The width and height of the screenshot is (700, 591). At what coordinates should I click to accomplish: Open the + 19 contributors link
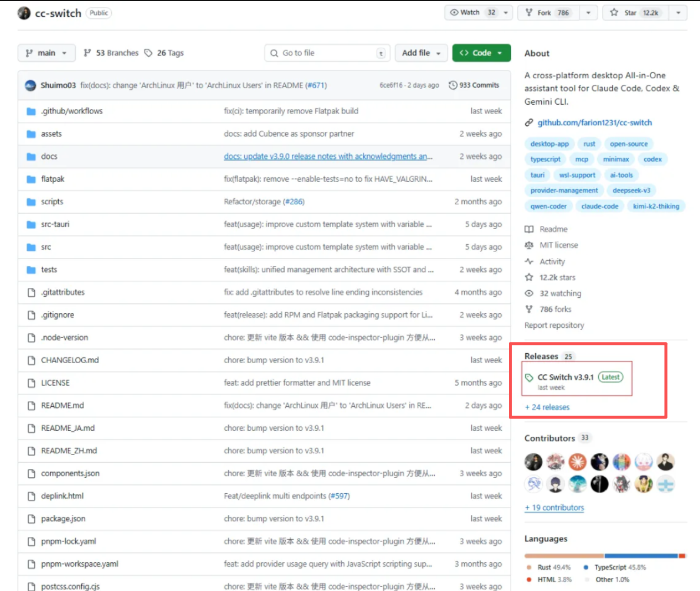tap(555, 508)
